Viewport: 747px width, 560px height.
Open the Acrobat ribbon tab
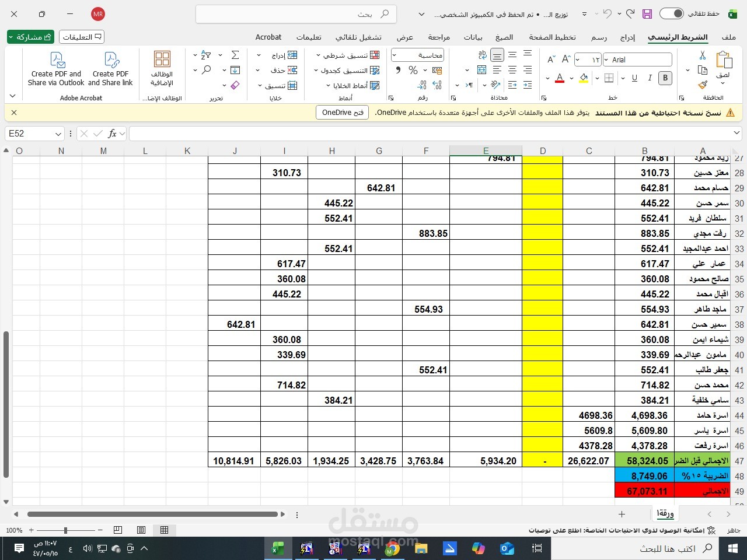coord(268,37)
